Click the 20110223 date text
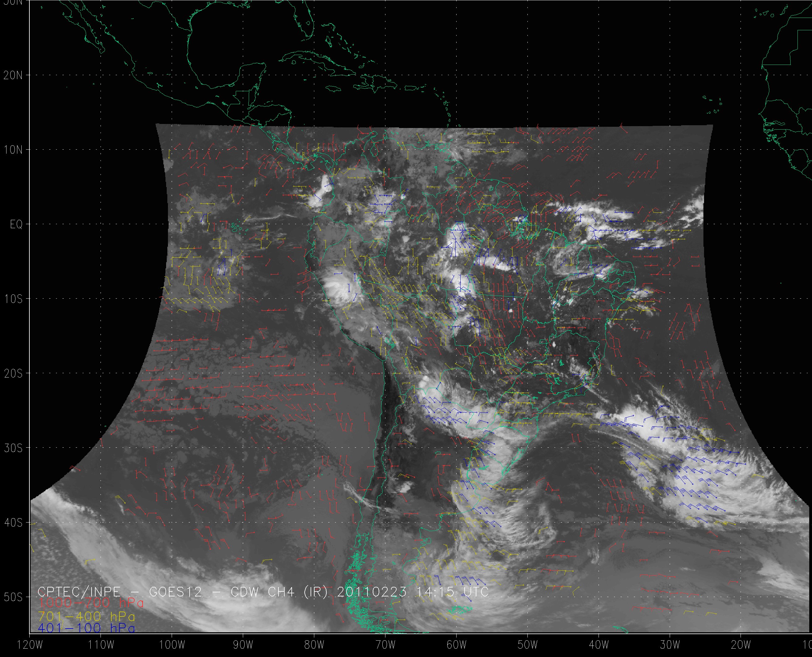 [372, 592]
